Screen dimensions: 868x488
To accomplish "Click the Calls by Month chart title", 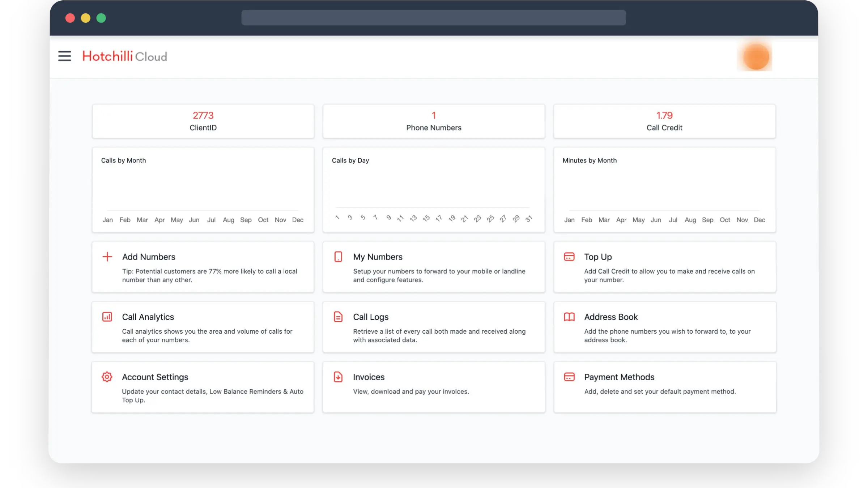I will [x=123, y=160].
